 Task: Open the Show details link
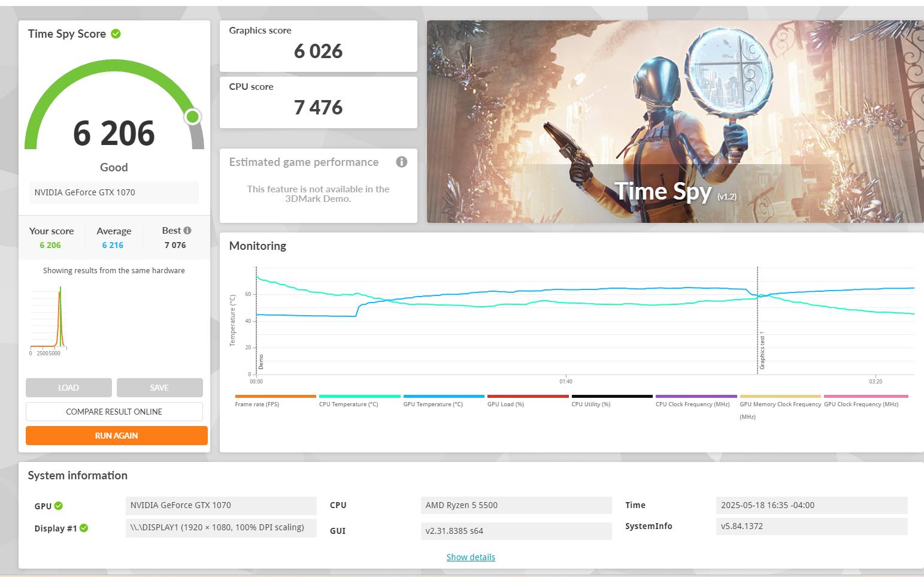471,557
